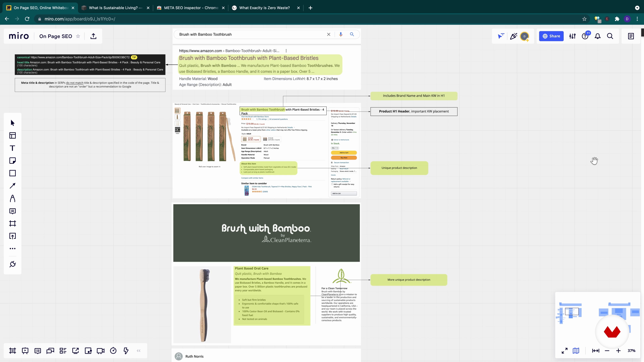Viewport: 644px width, 362px height.
Task: Select the Text tool
Action: [x=13, y=148]
